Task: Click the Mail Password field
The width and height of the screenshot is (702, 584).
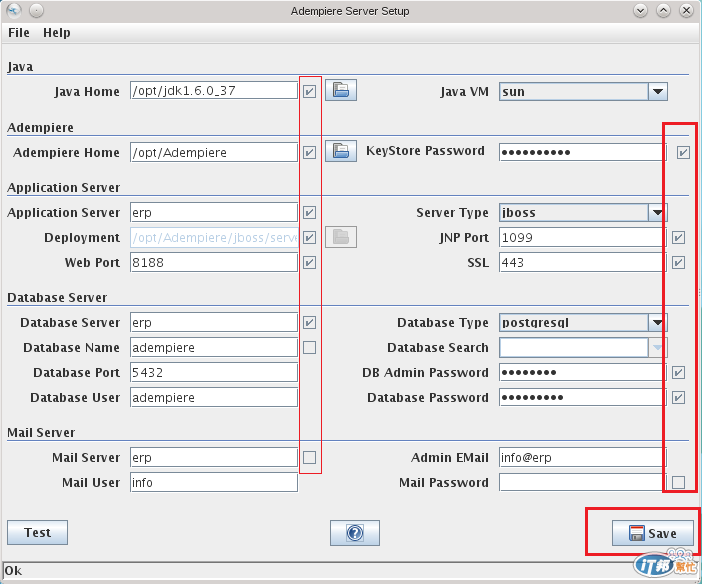Action: point(582,482)
